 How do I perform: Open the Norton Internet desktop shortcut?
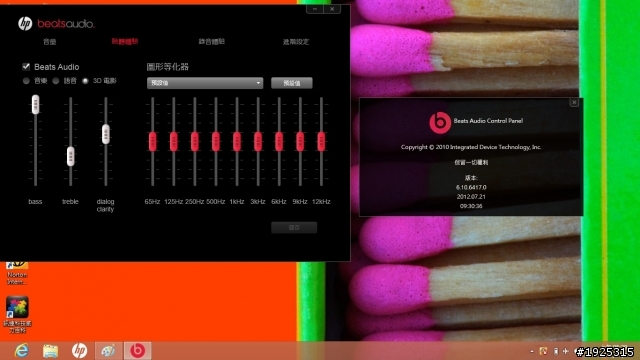point(17,273)
